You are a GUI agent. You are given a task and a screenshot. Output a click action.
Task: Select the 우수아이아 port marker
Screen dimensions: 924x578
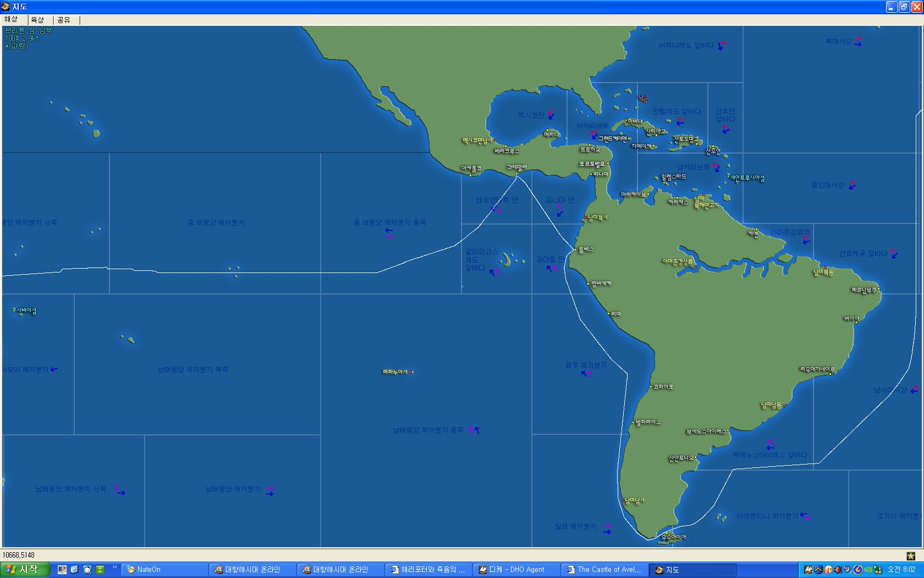tap(665, 533)
